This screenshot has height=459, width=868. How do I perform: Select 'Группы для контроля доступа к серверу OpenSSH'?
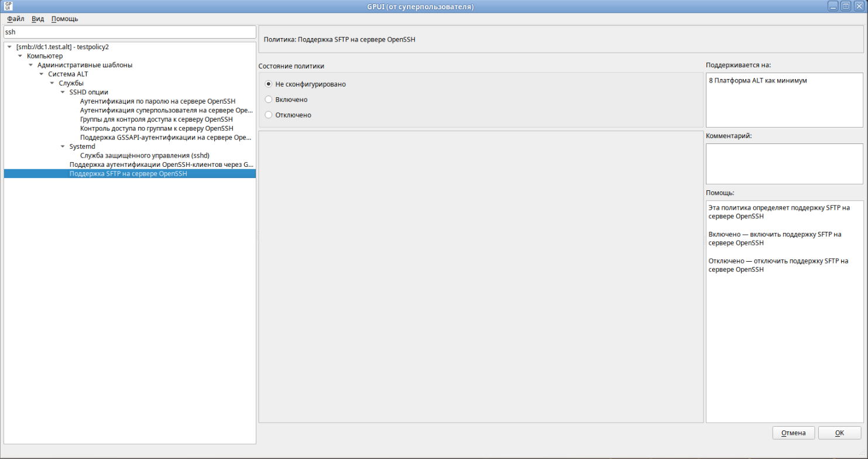point(156,119)
